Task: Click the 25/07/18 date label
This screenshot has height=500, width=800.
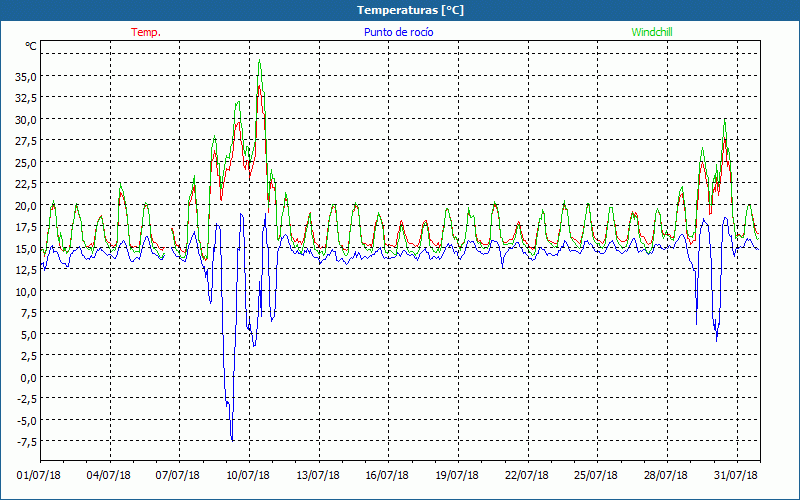Action: (596, 476)
